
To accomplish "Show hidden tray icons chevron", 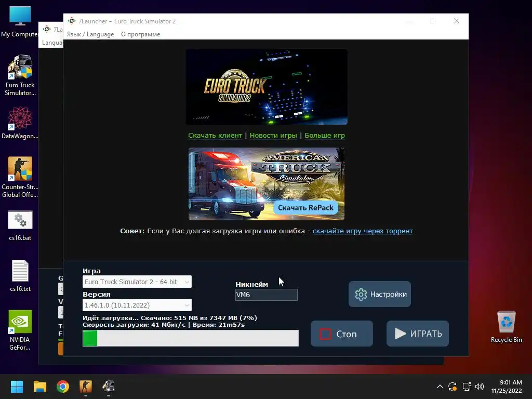I will [440, 387].
